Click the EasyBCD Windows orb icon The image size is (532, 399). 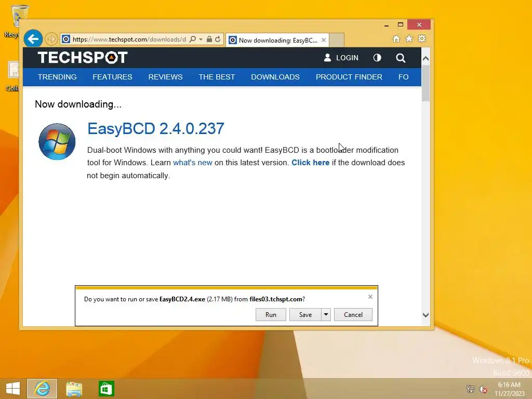(57, 141)
